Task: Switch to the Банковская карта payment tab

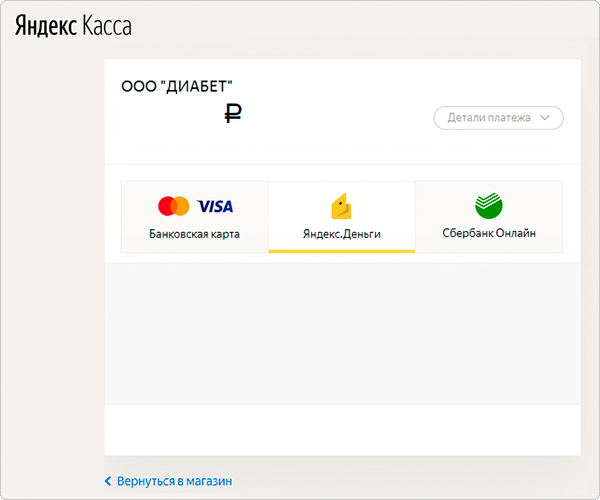Action: (195, 217)
